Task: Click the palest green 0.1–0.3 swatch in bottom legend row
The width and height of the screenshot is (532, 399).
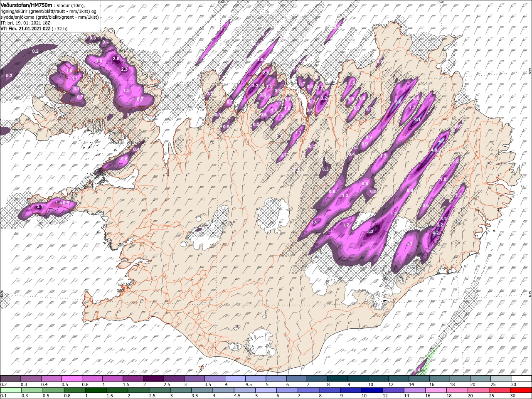Action: click(11, 390)
